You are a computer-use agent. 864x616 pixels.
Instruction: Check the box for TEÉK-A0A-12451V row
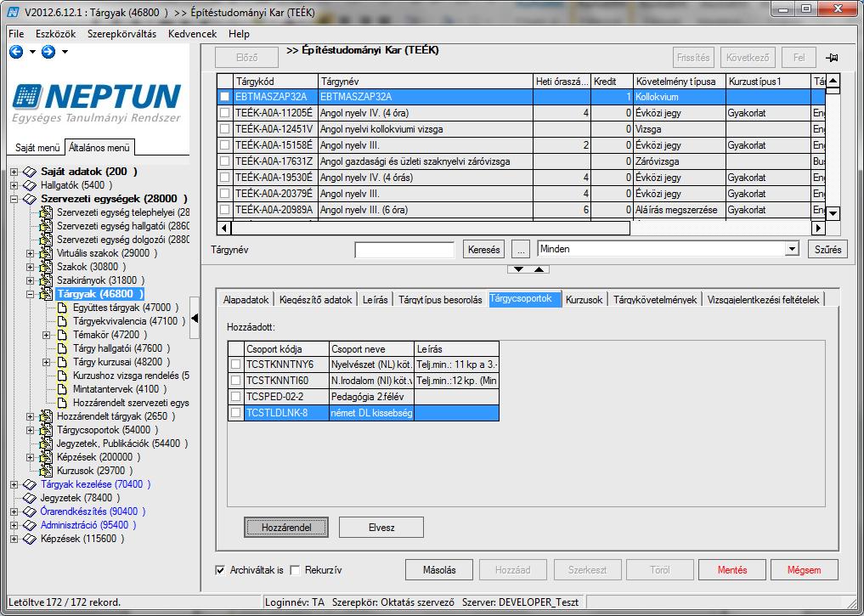[x=225, y=129]
